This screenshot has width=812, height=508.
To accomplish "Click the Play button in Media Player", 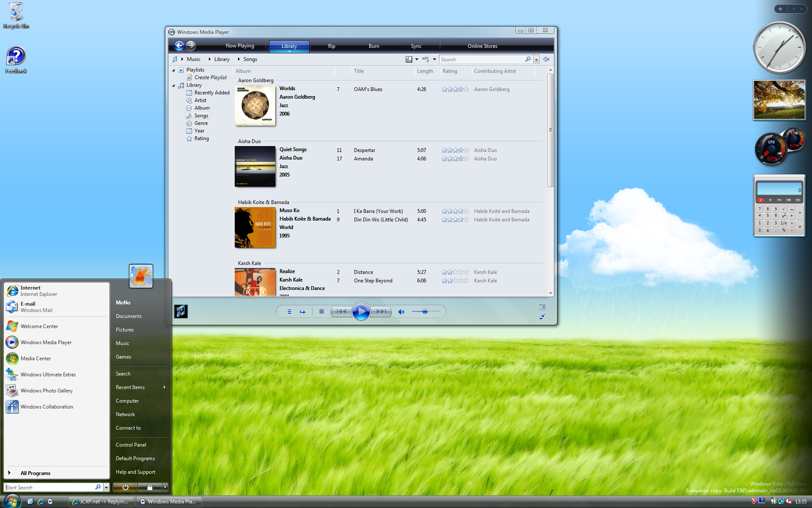I will coord(361,312).
